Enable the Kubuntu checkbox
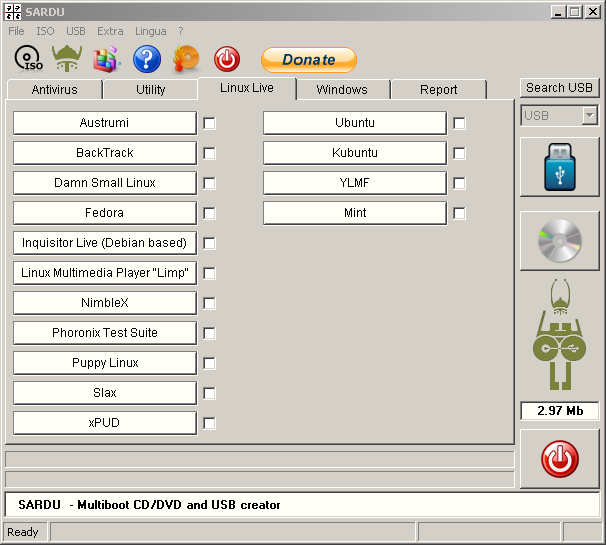Viewport: 606px width, 545px height. click(459, 153)
